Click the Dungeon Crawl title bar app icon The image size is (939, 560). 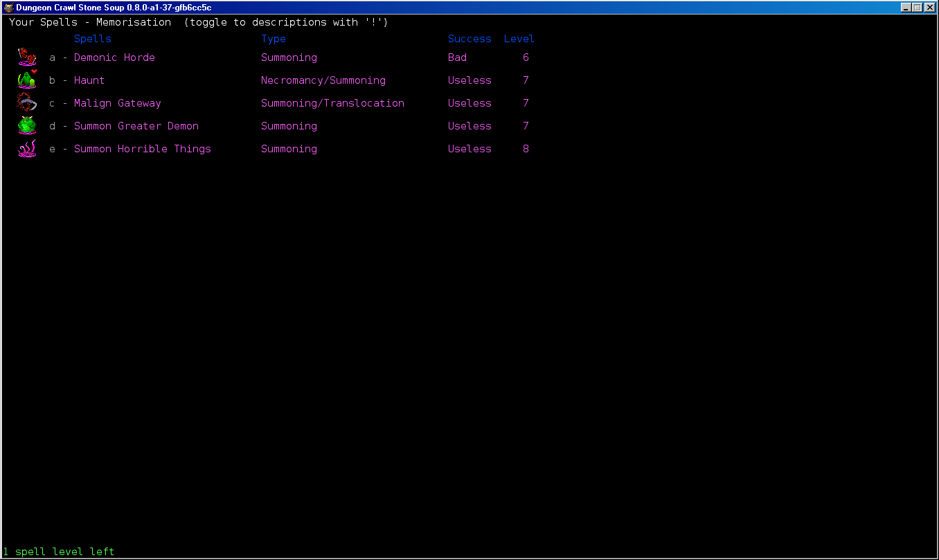tap(9, 8)
